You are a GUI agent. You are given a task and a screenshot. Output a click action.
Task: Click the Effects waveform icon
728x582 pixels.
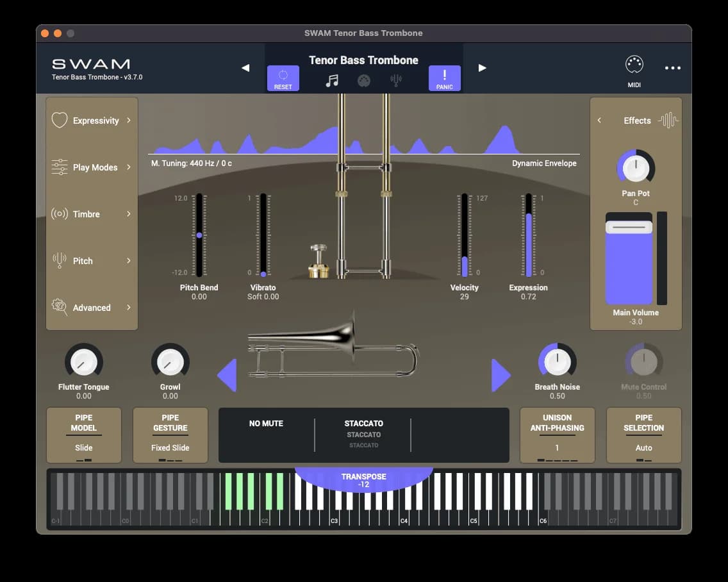coord(668,121)
